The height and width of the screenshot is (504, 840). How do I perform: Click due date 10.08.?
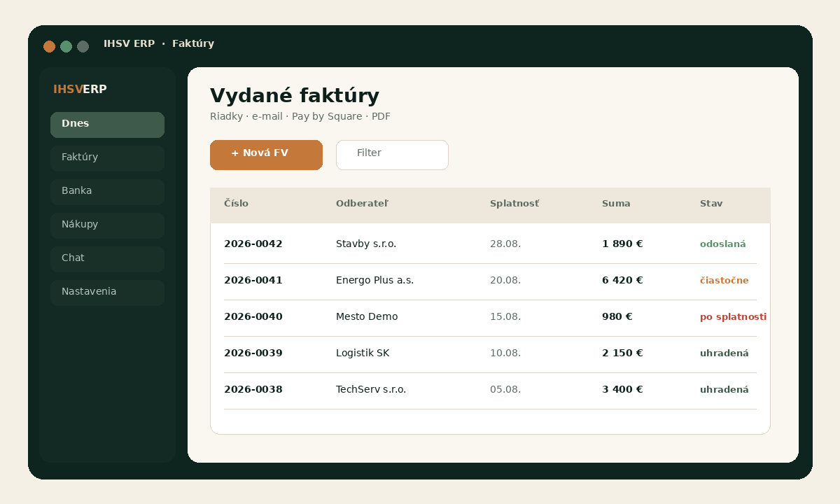tap(505, 353)
